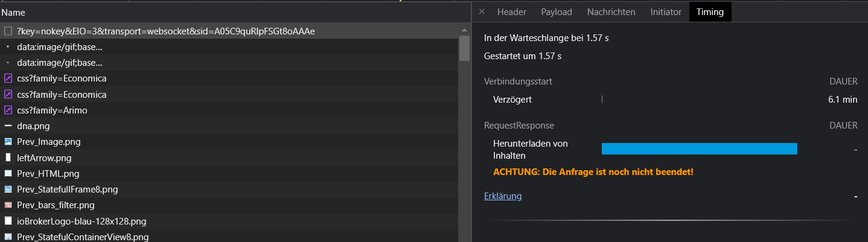Click the ioBrokerLogo-blau-128x128.png file icon
Image resolution: width=868 pixels, height=242 pixels.
(x=8, y=221)
